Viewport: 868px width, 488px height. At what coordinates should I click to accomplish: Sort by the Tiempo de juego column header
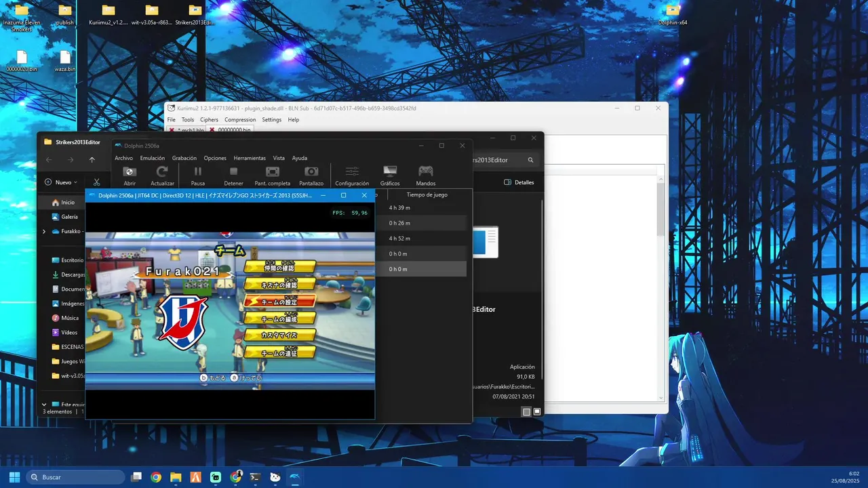pos(427,195)
